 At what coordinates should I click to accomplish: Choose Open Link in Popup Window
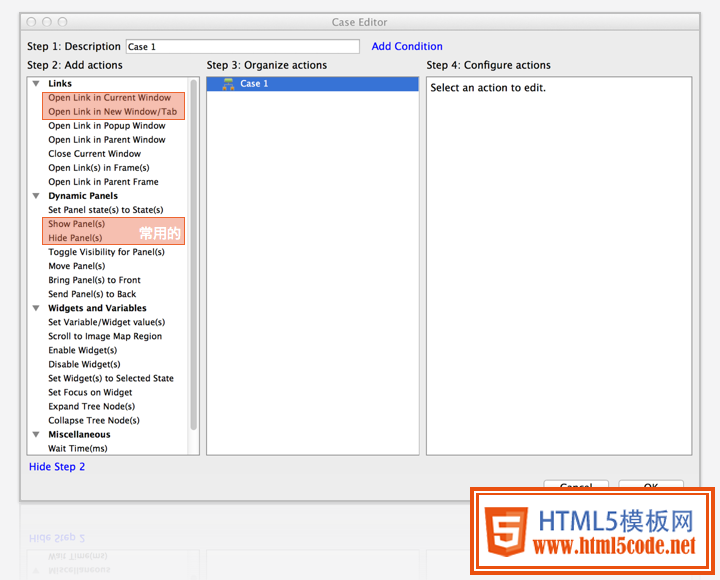point(106,126)
